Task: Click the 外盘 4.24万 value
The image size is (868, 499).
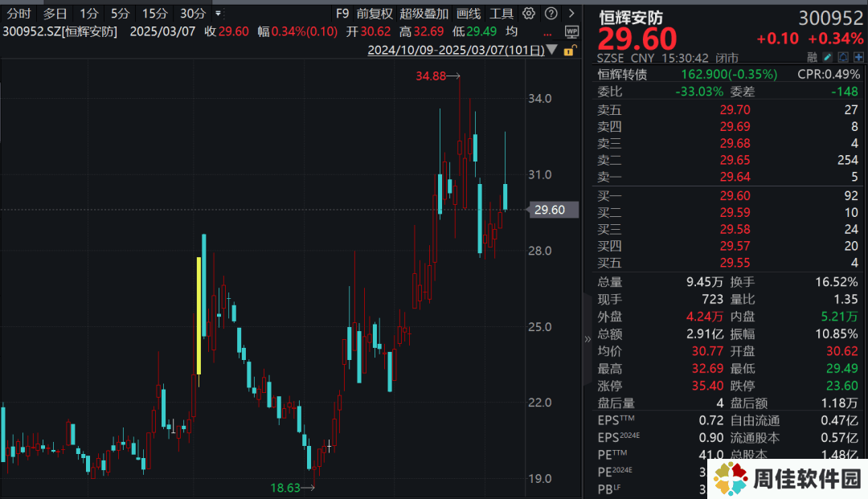Action: 705,317
